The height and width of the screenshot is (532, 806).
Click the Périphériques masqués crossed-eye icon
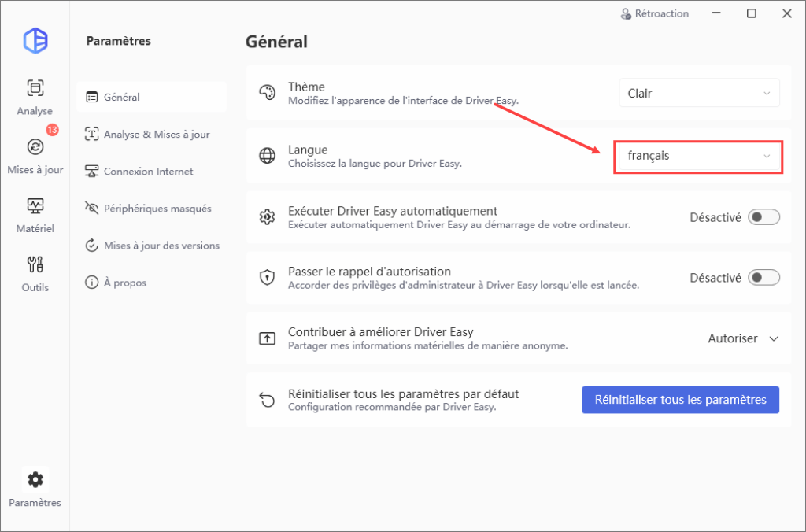tap(91, 209)
